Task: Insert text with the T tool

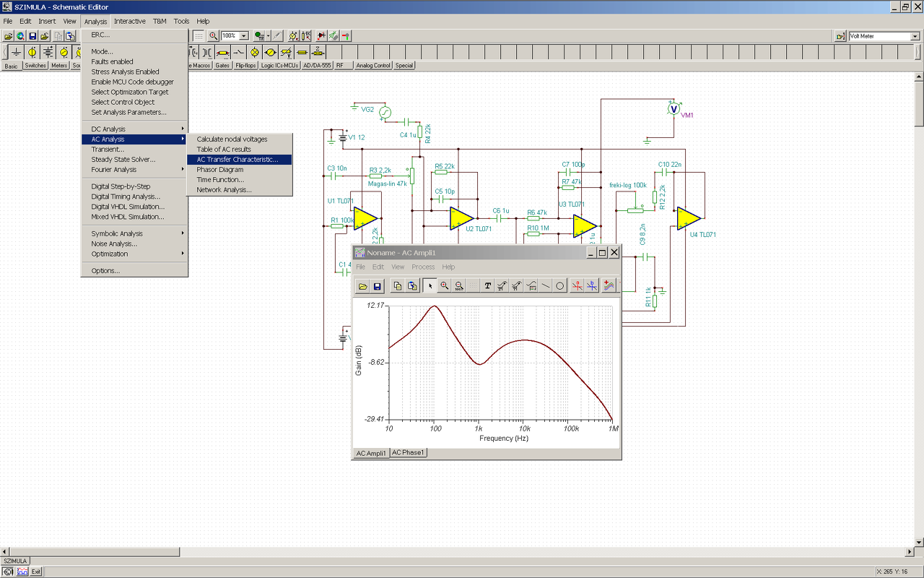Action: coord(487,286)
